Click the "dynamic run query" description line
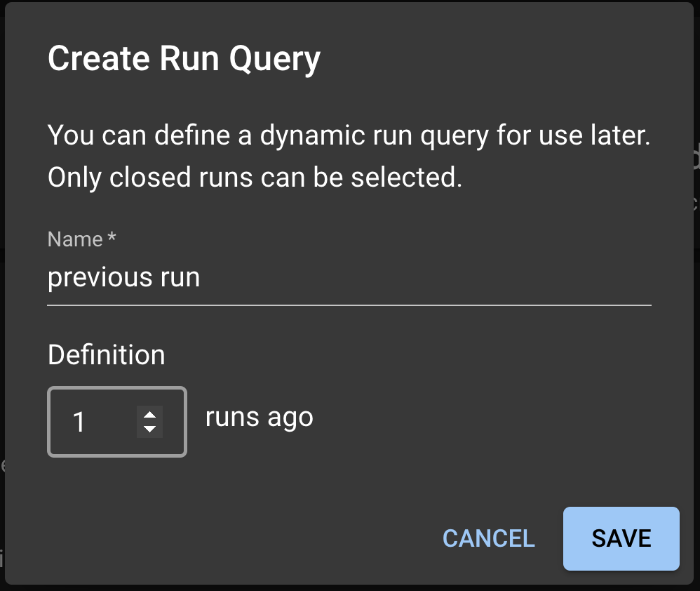Viewport: 700px width, 591px height. click(x=349, y=135)
